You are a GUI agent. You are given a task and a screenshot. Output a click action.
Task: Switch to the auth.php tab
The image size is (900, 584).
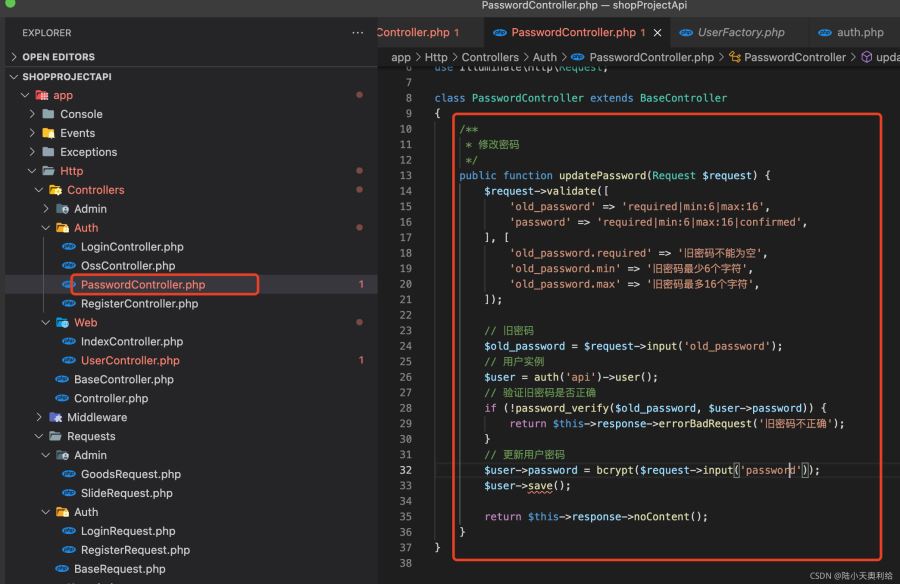tap(860, 33)
